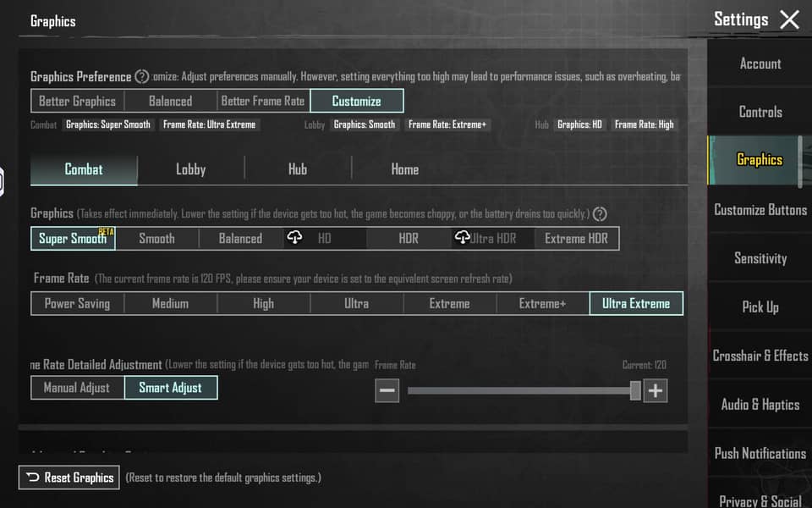
Task: Choose the Better Frame Rate preference
Action: 262,101
